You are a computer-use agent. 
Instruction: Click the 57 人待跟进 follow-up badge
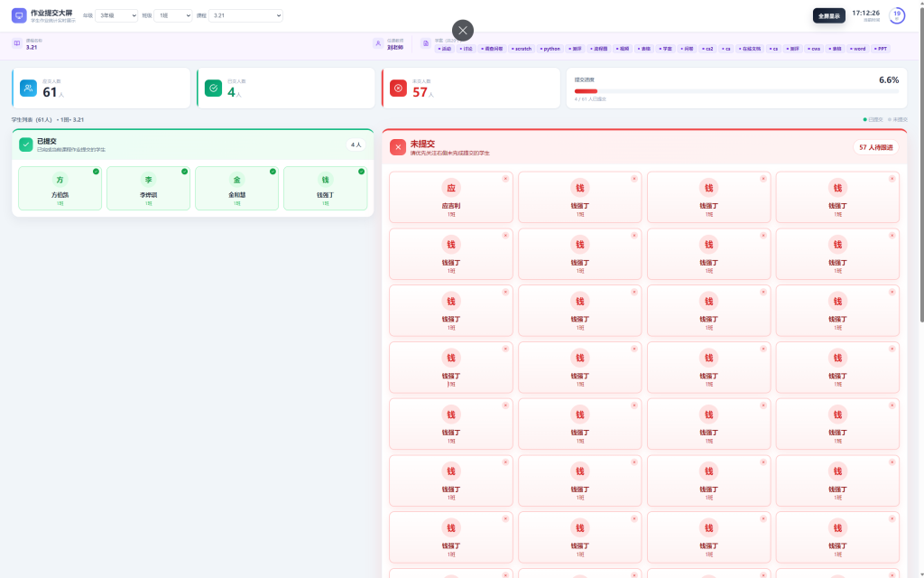pos(875,147)
